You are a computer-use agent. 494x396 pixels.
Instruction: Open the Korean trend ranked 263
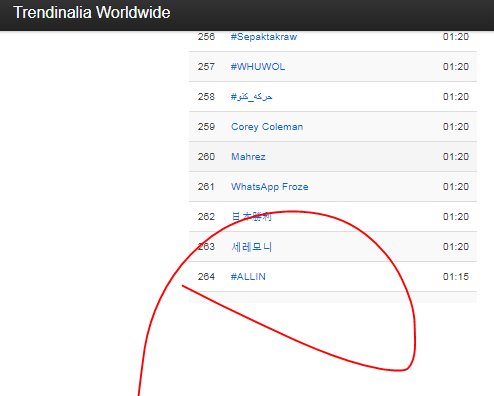pyautogui.click(x=252, y=247)
